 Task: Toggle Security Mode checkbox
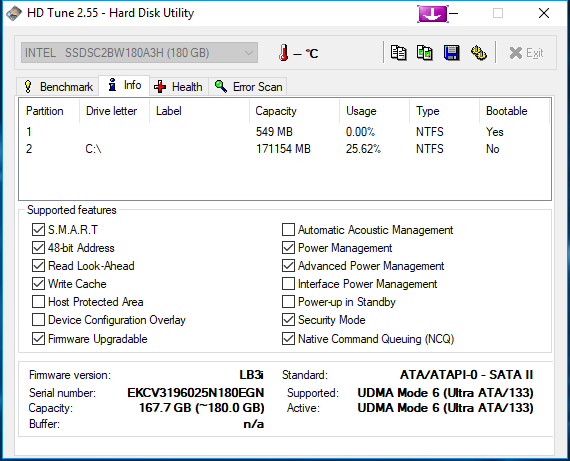pyautogui.click(x=288, y=320)
